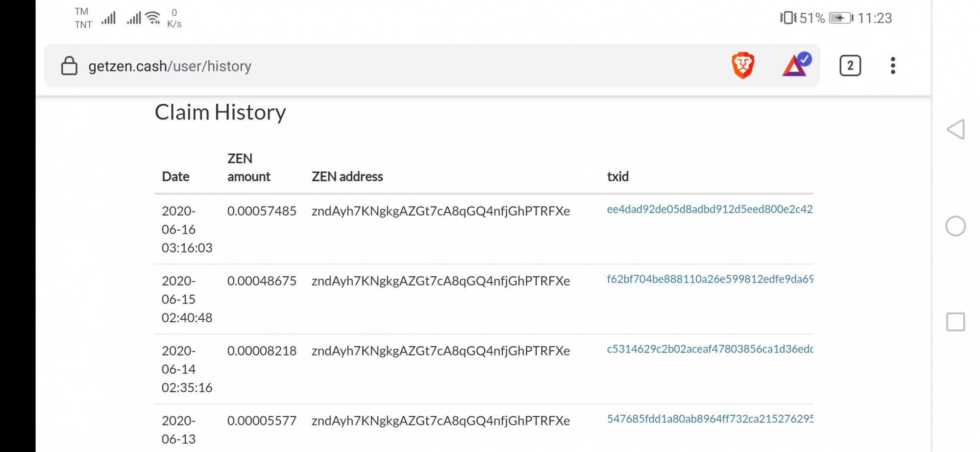This screenshot has height=452, width=980.
Task: Tap the vibrate mode status icon
Action: [788, 18]
